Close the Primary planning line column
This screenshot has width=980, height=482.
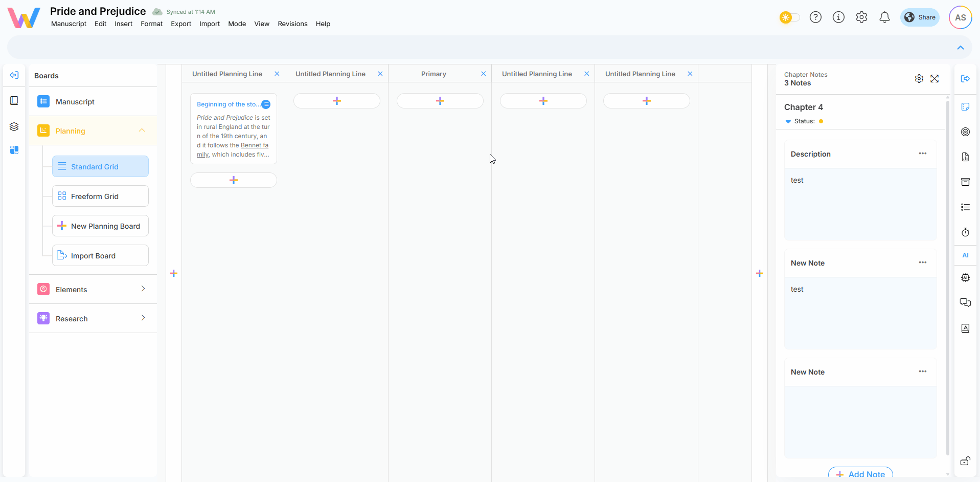(x=483, y=74)
